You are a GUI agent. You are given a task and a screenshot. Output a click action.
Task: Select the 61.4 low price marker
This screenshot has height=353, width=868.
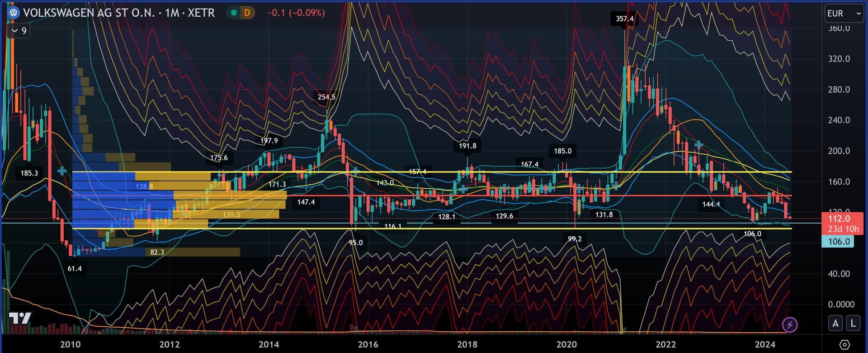pos(75,268)
